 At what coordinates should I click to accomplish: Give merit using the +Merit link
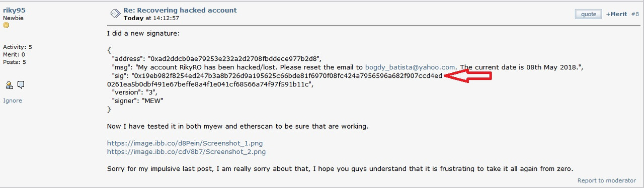[x=616, y=14]
